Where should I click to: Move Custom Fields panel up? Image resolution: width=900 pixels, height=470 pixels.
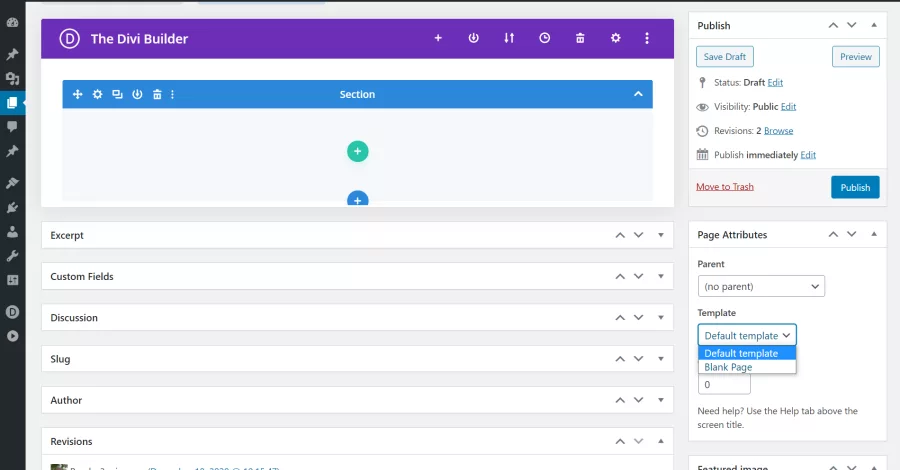pos(620,277)
